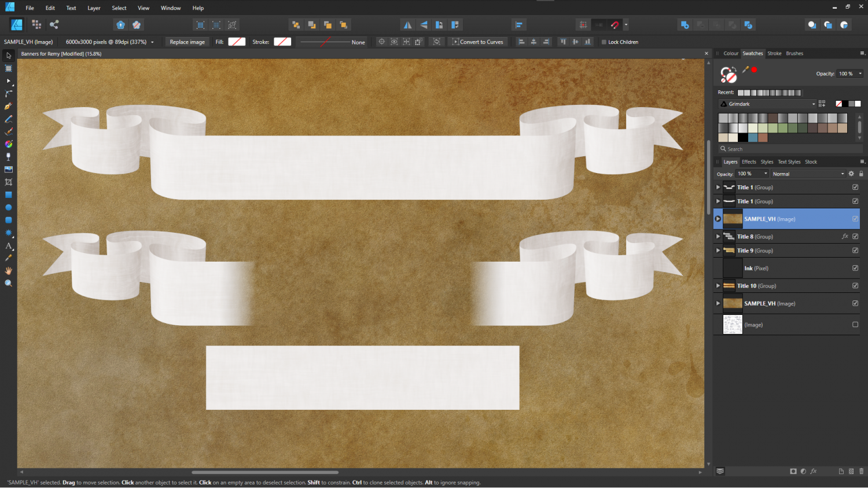The image size is (868, 488).
Task: Toggle the Snapping magnet icon
Action: 615,25
